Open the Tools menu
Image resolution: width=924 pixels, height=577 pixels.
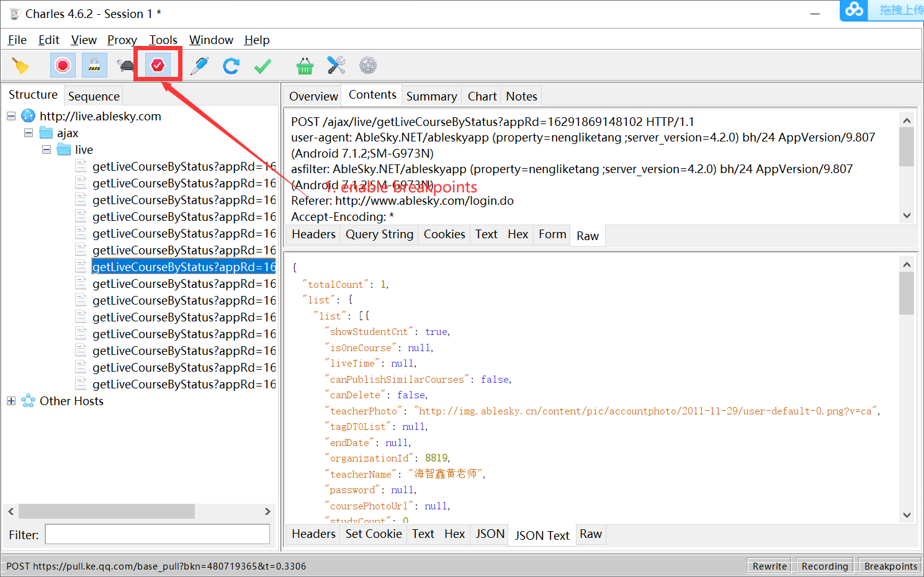(163, 40)
